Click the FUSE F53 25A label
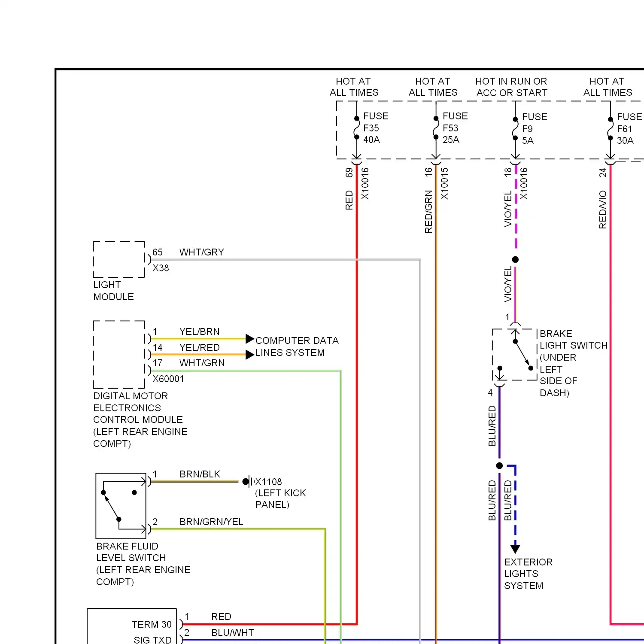 pos(455,128)
